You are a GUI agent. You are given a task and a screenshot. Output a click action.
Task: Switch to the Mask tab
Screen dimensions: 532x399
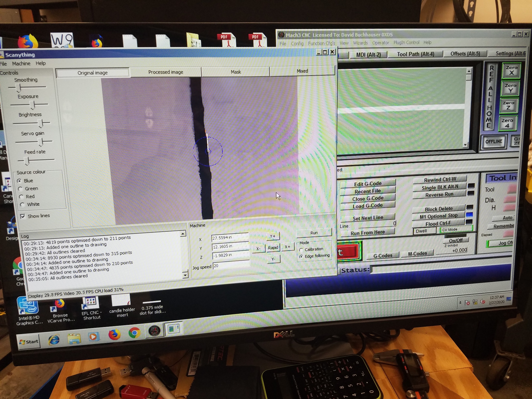[x=236, y=72]
